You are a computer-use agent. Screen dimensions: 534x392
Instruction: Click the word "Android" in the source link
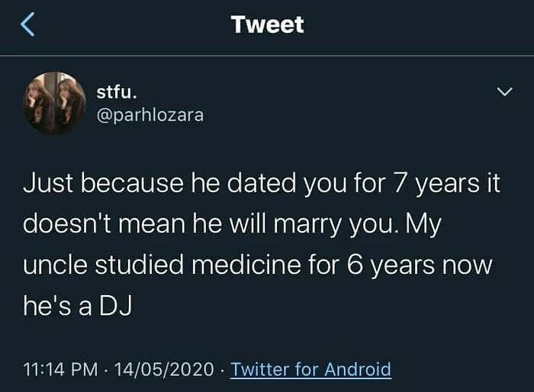point(358,370)
